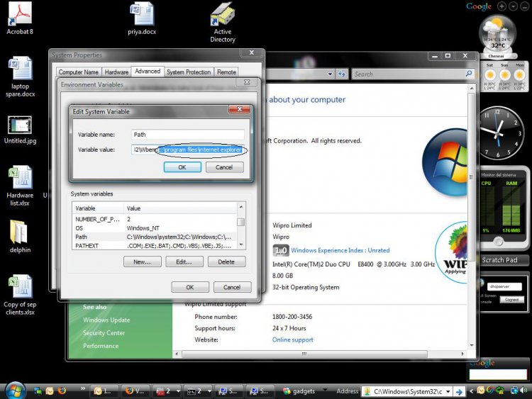Click the RAM meter in system monitor gadget
This screenshot has height=399, width=532.
(511, 206)
